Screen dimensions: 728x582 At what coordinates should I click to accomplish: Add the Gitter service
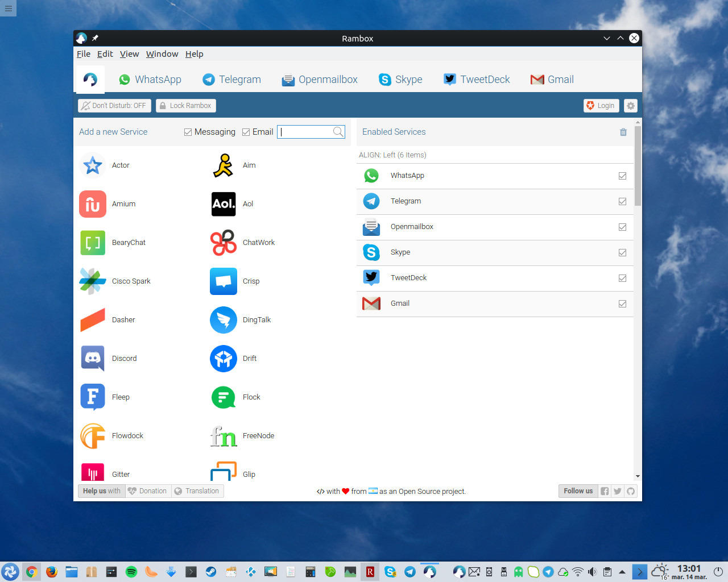click(93, 472)
